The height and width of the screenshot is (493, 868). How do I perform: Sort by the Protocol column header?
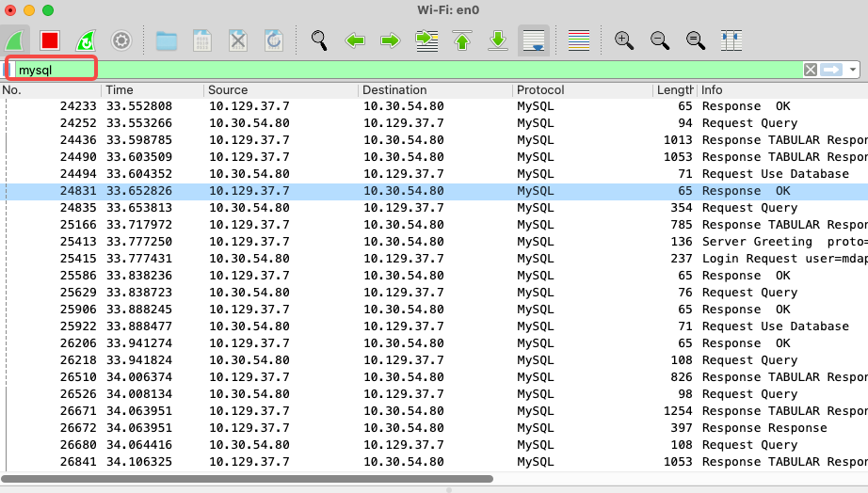583,89
